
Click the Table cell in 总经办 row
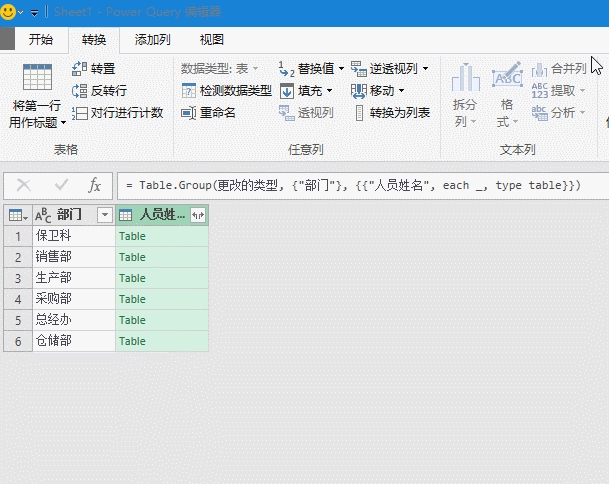[162, 320]
